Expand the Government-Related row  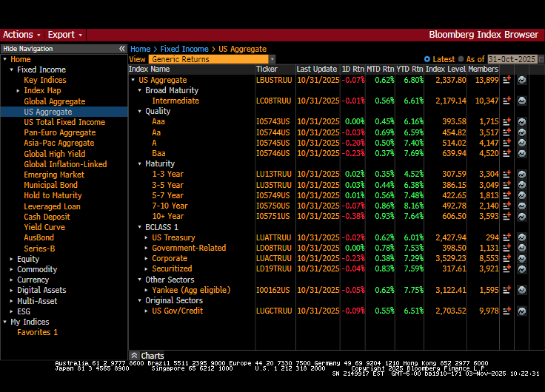pos(147,249)
